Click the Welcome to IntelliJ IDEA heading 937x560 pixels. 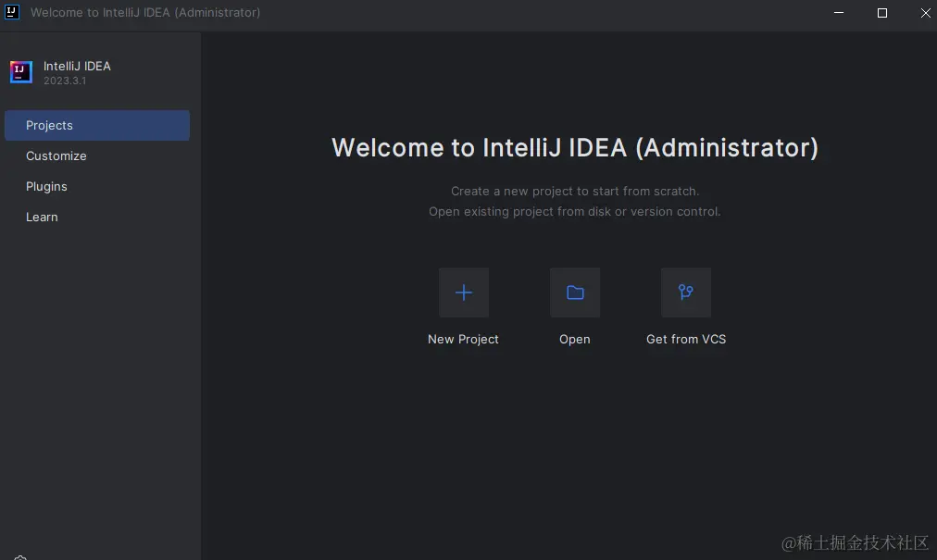(x=575, y=147)
